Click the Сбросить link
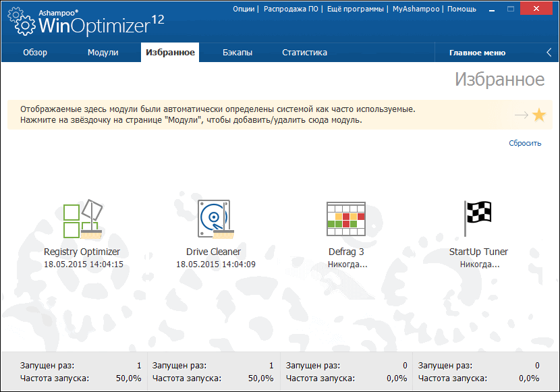 pos(525,143)
